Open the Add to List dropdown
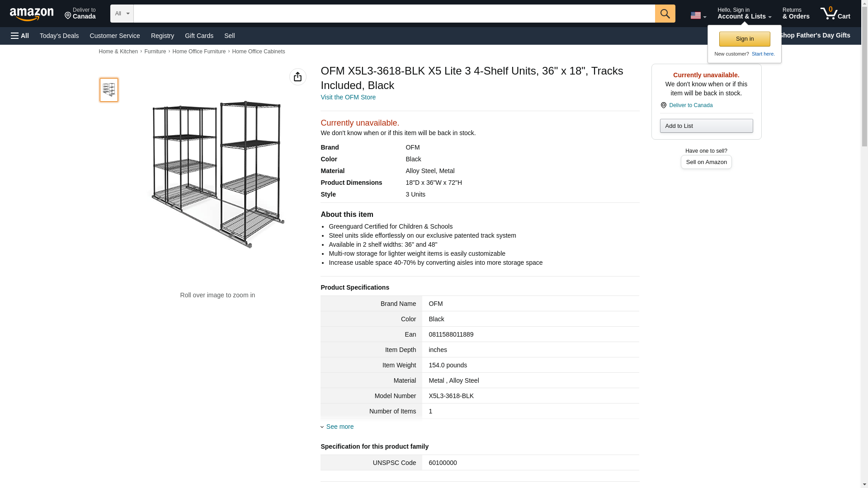This screenshot has height=488, width=868. 706,126
